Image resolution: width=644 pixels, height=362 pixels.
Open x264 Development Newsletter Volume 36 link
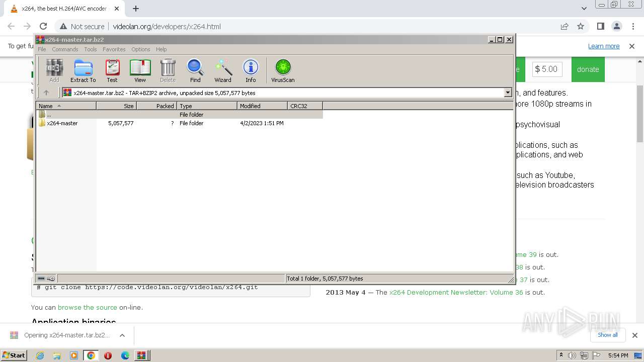pyautogui.click(x=456, y=292)
